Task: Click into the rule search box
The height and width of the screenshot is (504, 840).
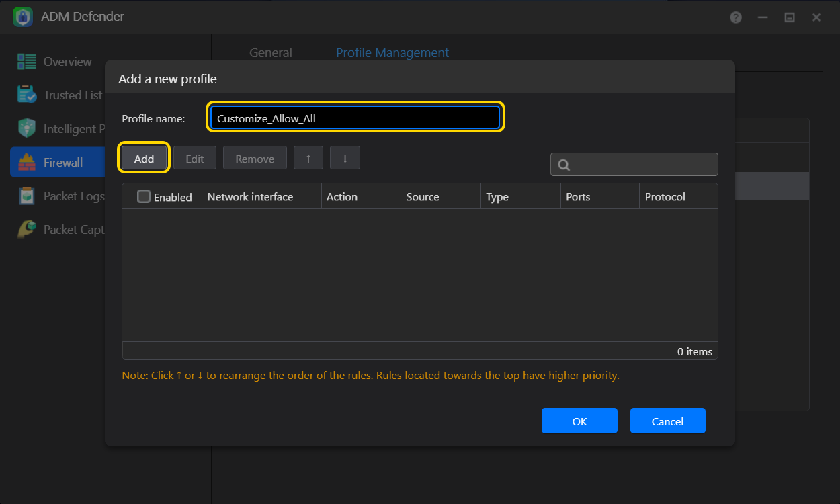Action: (634, 165)
